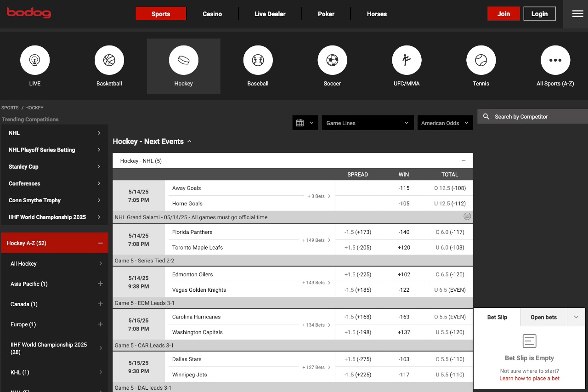Open the UFC/MMA sport icon

tap(407, 60)
